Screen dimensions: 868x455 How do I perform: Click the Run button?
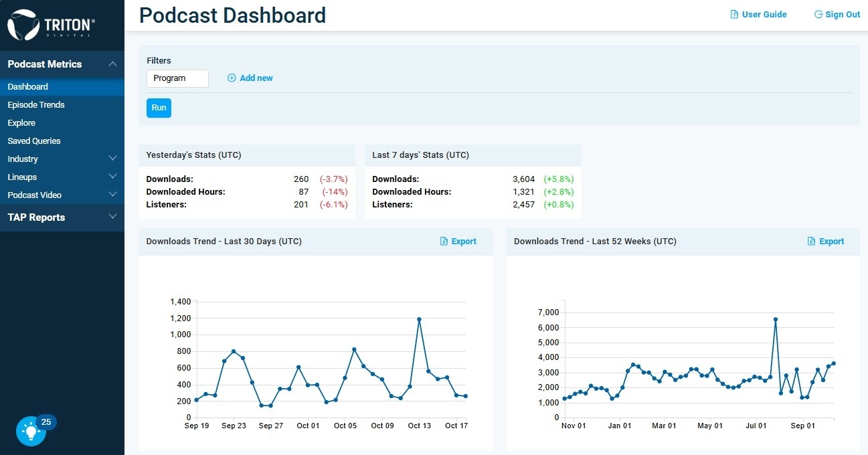159,108
